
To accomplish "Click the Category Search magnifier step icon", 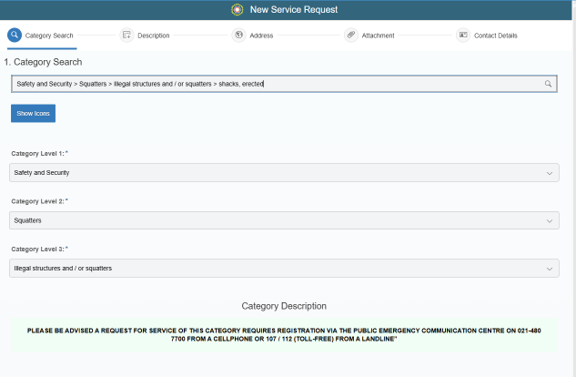I will (x=14, y=35).
